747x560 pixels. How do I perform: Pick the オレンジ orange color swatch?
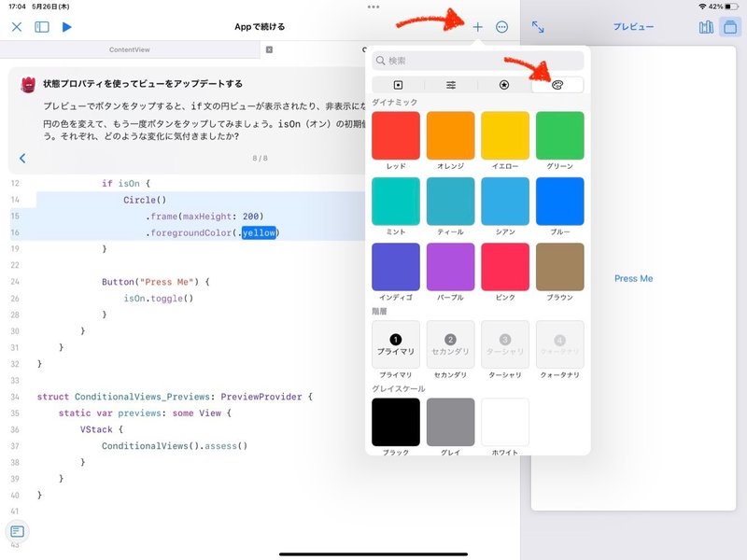click(x=450, y=135)
